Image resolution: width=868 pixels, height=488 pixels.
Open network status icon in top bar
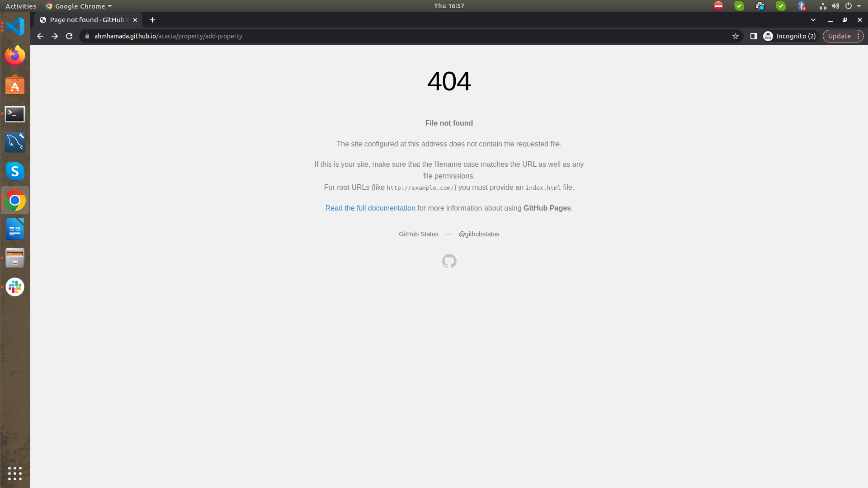pyautogui.click(x=823, y=6)
